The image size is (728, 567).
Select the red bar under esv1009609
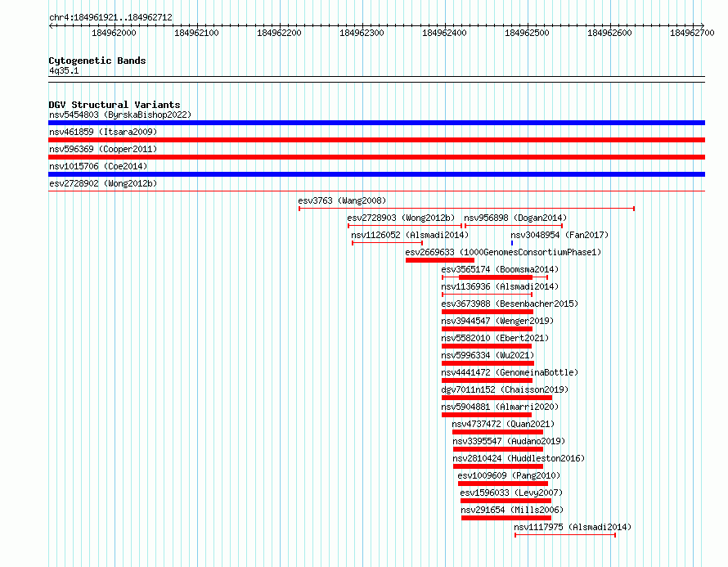pos(503,484)
